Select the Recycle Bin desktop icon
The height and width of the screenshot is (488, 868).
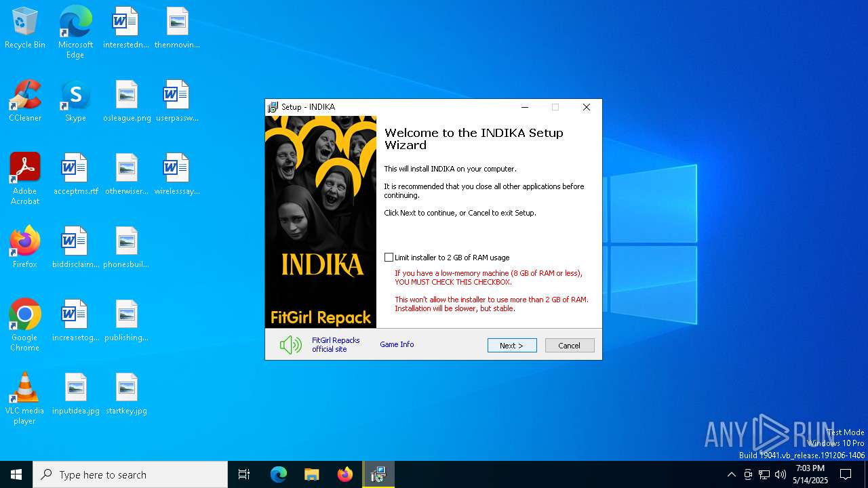coord(25,28)
